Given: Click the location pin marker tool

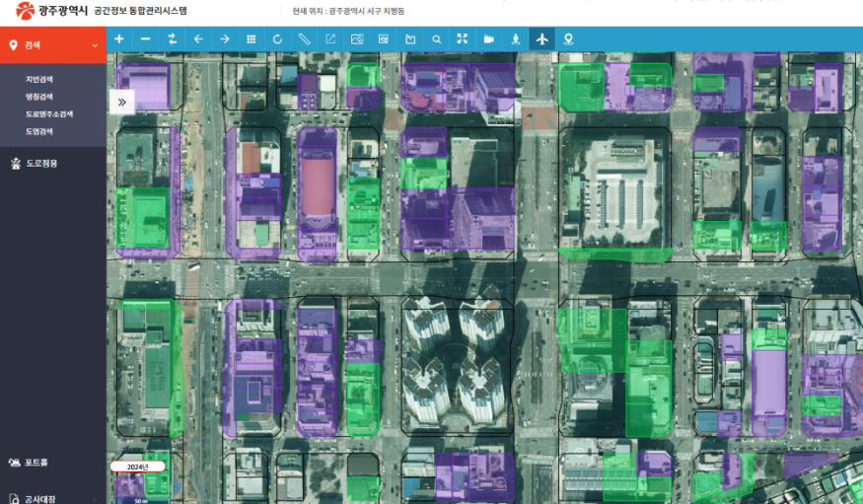Looking at the screenshot, I should pyautogui.click(x=568, y=38).
